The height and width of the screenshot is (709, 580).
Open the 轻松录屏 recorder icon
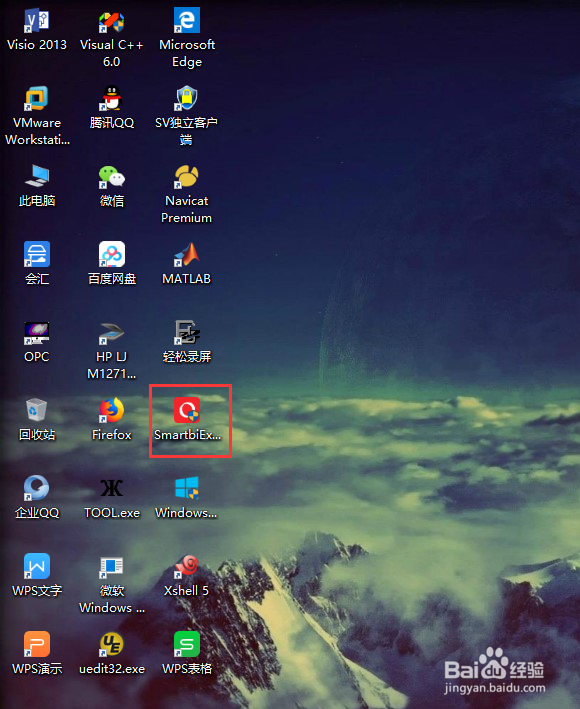[x=187, y=333]
